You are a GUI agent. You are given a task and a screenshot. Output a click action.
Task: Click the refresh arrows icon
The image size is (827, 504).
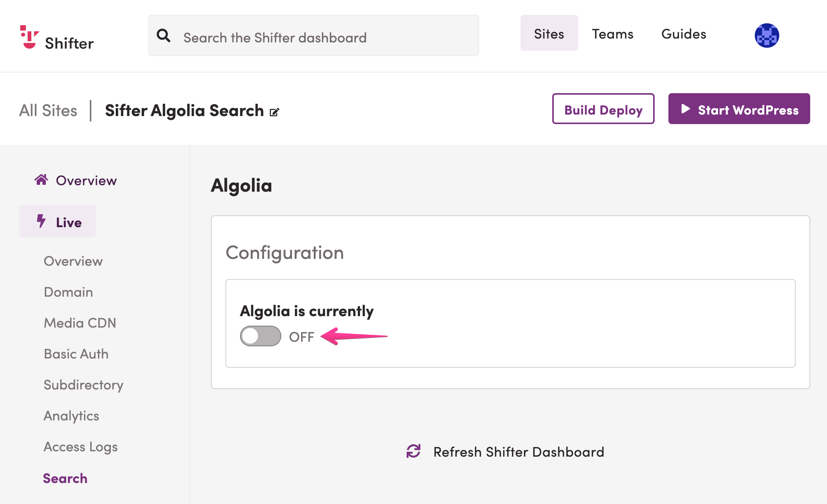click(x=413, y=451)
